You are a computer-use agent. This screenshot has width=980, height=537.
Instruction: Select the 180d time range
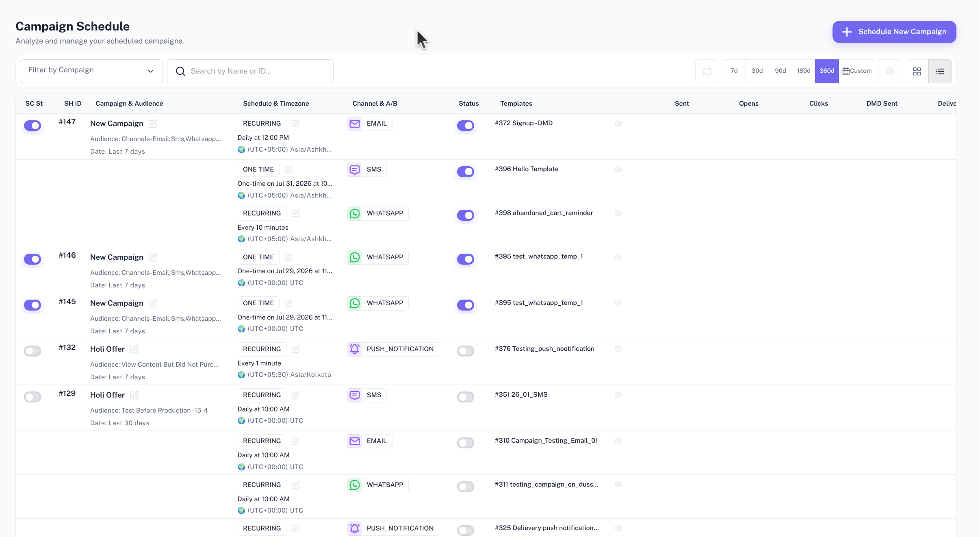coord(803,71)
